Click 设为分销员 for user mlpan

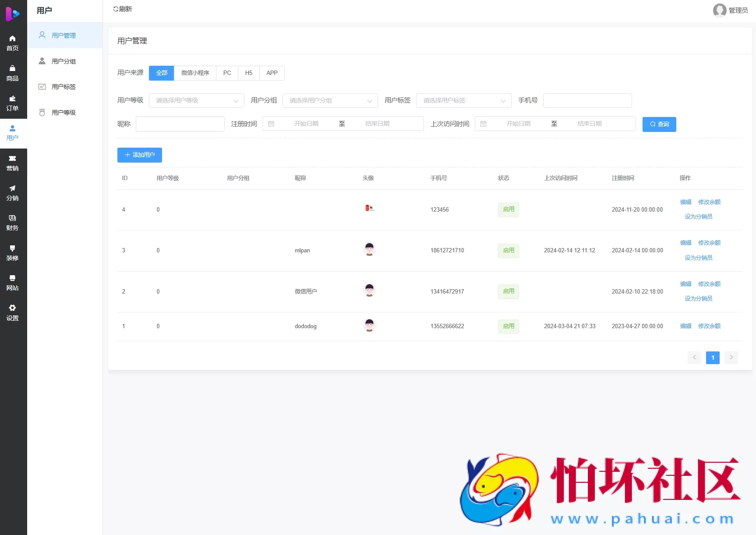(x=698, y=258)
